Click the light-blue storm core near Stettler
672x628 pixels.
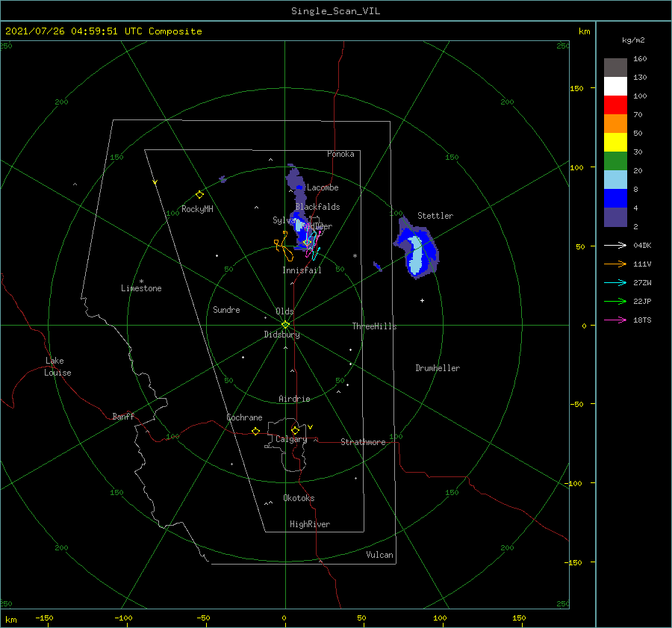point(416,255)
